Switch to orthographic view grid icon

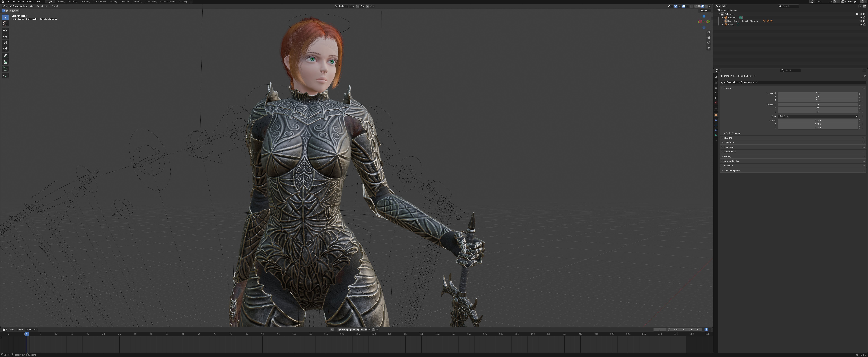coord(709,48)
